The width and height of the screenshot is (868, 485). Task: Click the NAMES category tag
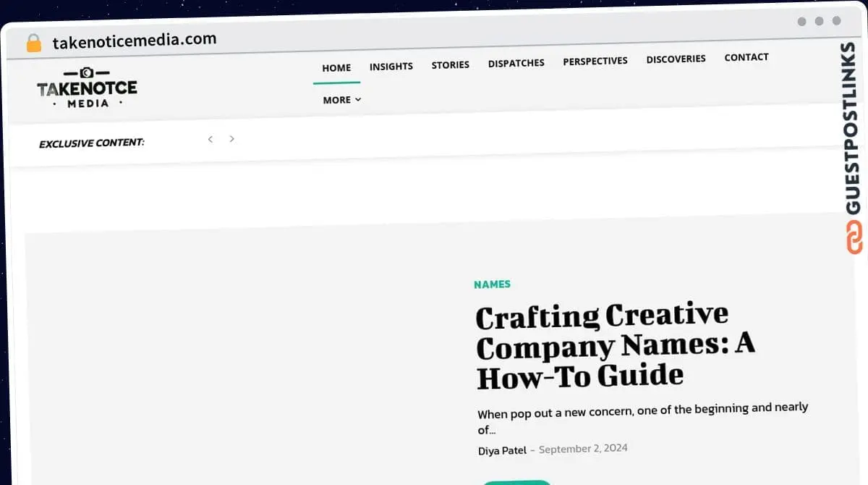pos(493,284)
